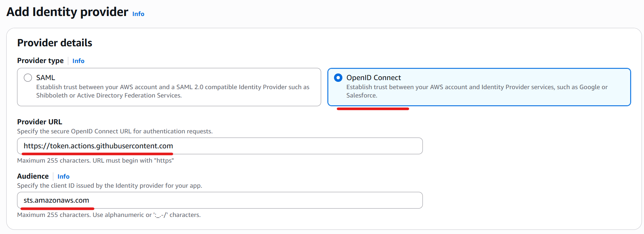This screenshot has width=644, height=234.
Task: Click text 'Specify the secure OpenID Connect URL'
Action: click(115, 131)
